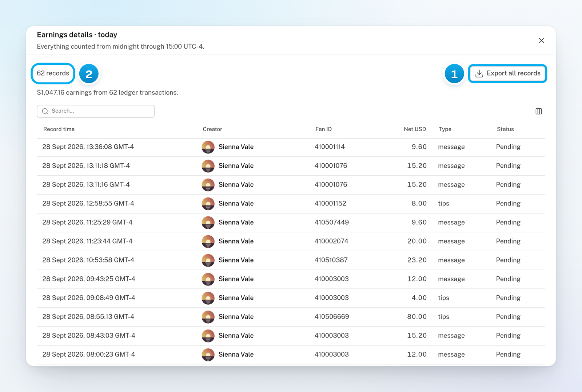
Task: Click Fan ID 410510387
Action: pos(331,260)
